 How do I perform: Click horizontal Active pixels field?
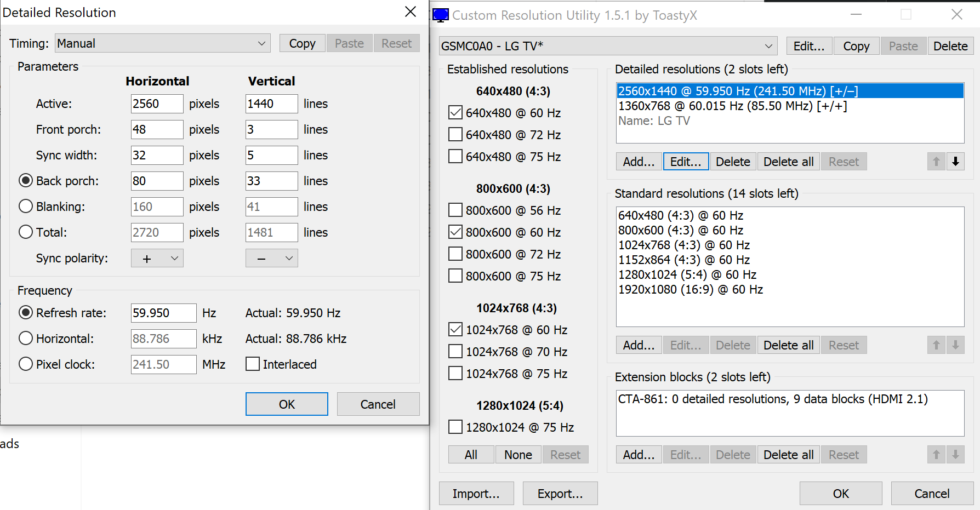point(157,104)
